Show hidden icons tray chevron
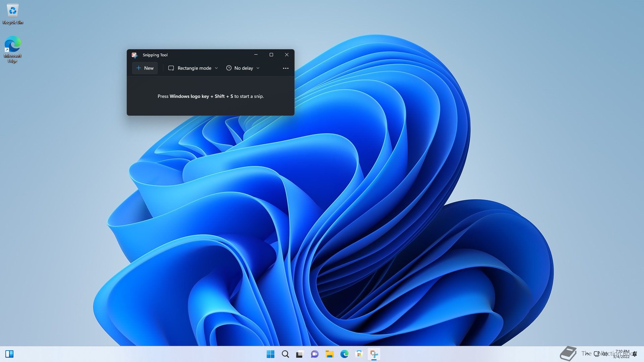Image resolution: width=644 pixels, height=362 pixels. [x=587, y=354]
